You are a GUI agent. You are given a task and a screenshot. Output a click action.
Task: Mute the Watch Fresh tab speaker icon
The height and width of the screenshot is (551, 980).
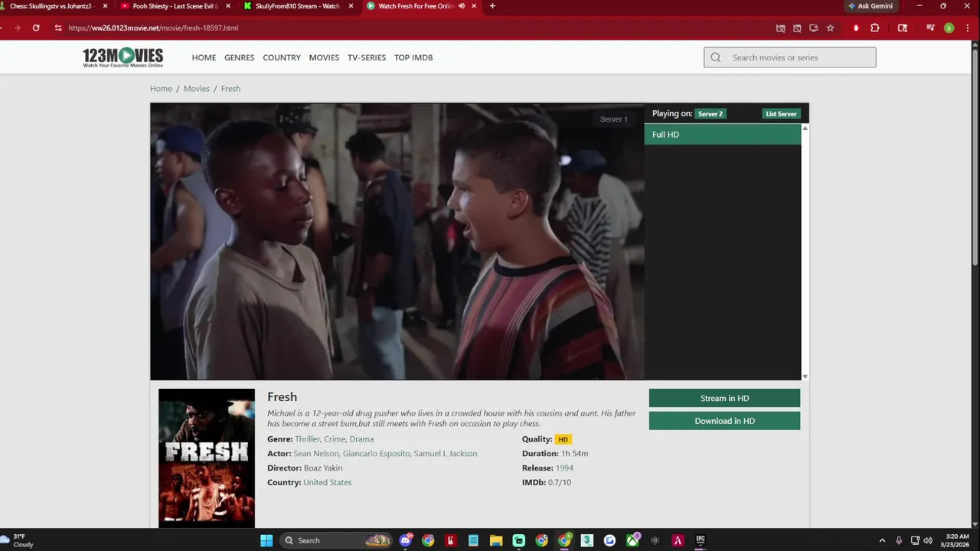pos(462,6)
